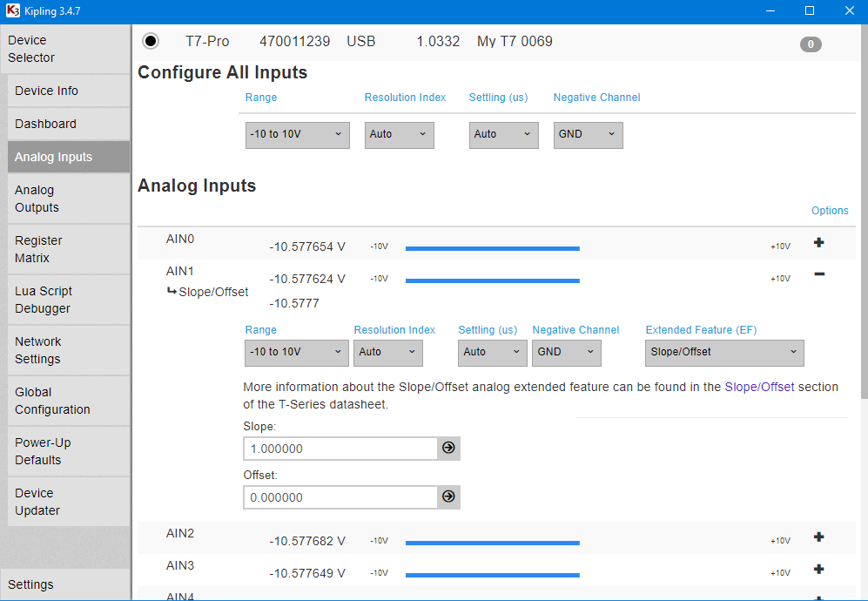Submit the Slope value arrow button
The width and height of the screenshot is (868, 601).
coord(448,449)
